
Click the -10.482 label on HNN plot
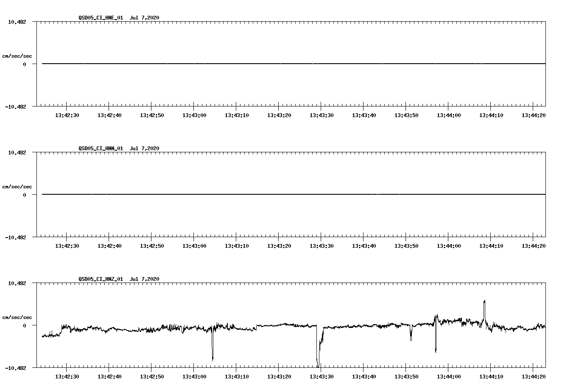(x=16, y=237)
